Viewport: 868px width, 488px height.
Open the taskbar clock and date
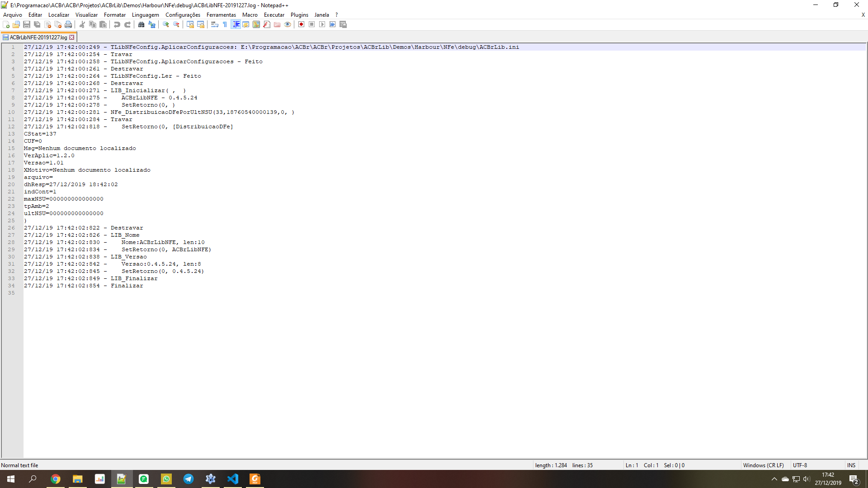[828, 479]
